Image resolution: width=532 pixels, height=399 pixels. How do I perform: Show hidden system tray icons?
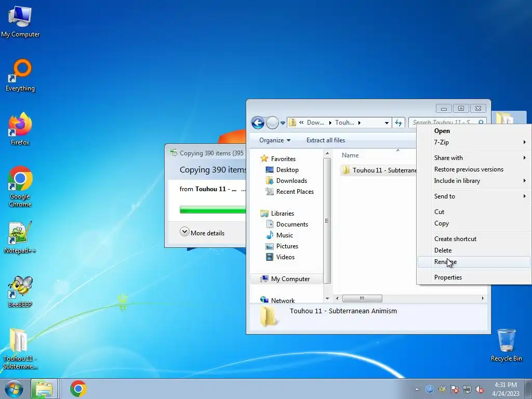[x=417, y=389]
